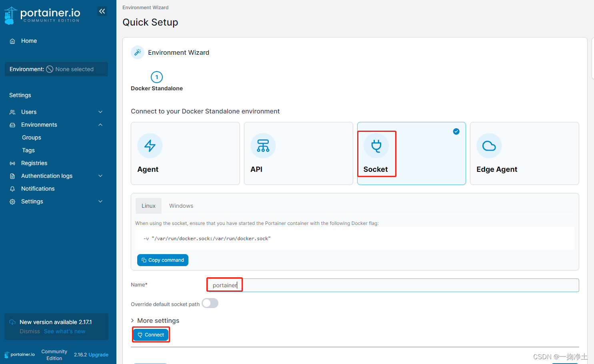Click the Authentication logs document icon
This screenshot has height=364, width=594.
click(x=12, y=176)
